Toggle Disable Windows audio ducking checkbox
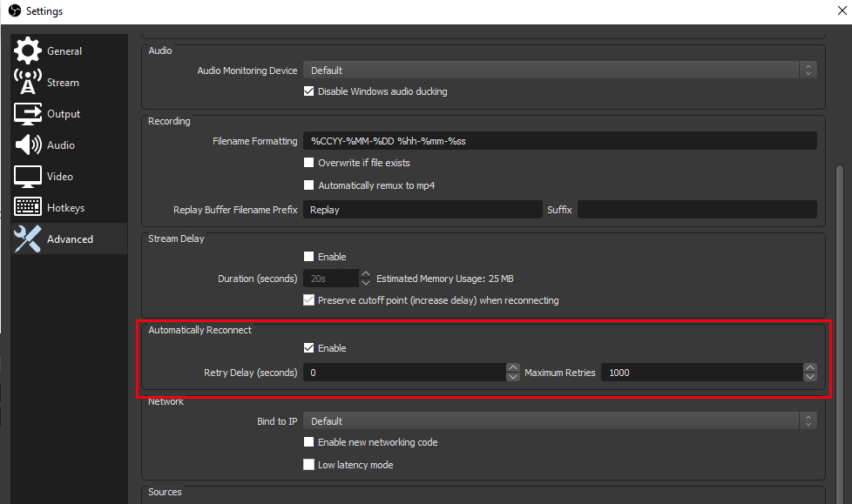852x504 pixels. [308, 91]
